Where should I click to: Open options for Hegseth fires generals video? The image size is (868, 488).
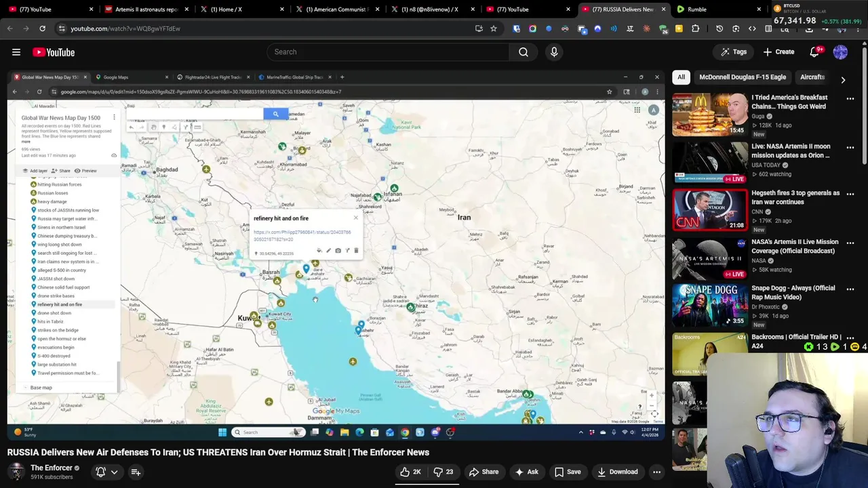point(850,194)
